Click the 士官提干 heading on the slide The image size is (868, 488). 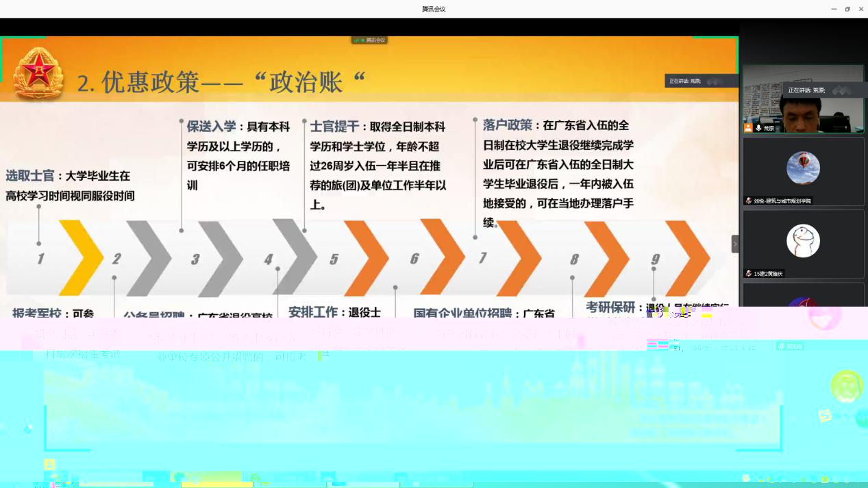click(x=335, y=127)
